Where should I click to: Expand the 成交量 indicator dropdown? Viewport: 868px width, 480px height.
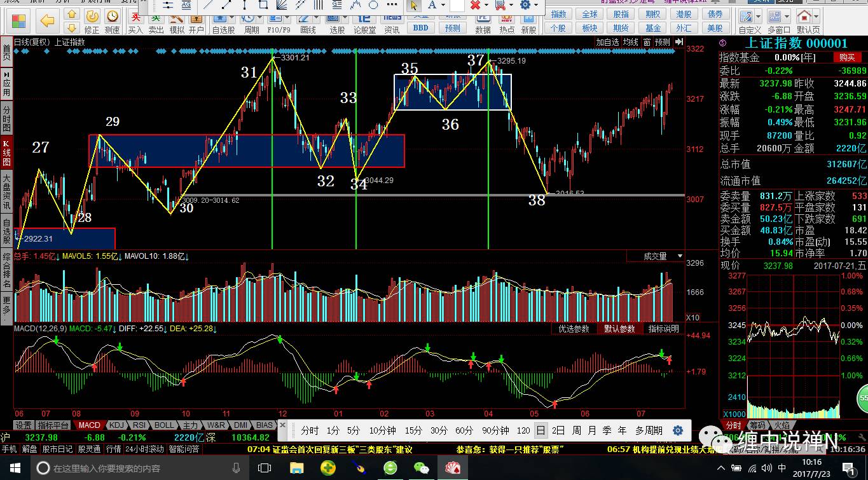coord(680,256)
